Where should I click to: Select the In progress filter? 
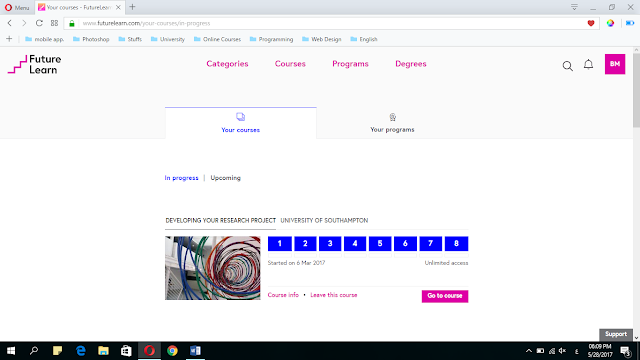pyautogui.click(x=181, y=178)
